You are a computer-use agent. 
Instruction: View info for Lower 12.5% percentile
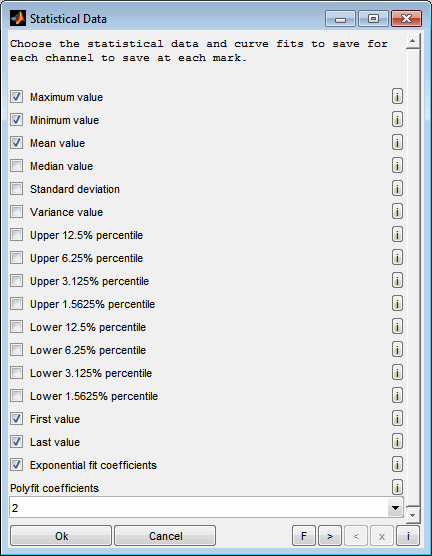click(x=397, y=327)
